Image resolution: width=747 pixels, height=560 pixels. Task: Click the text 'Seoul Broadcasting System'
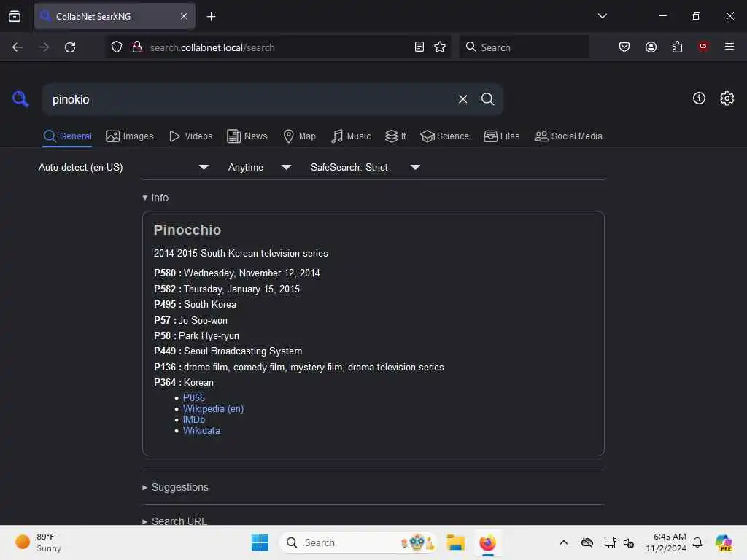click(x=243, y=351)
